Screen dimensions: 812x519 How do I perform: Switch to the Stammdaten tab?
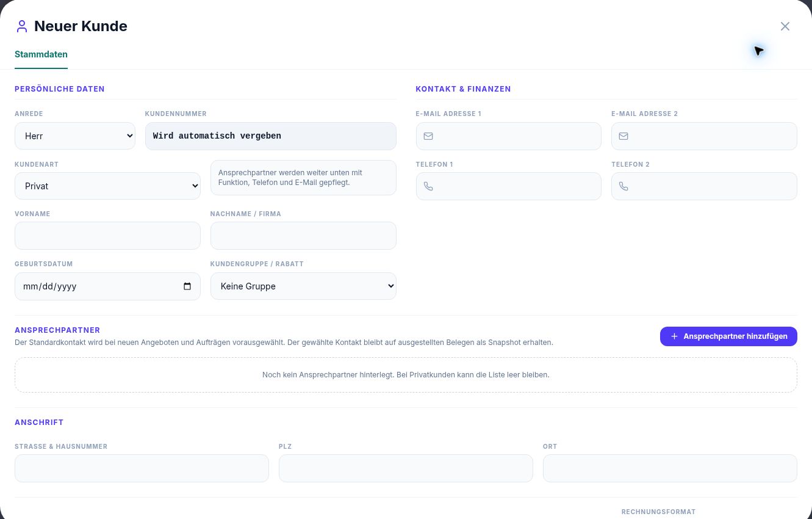41,54
